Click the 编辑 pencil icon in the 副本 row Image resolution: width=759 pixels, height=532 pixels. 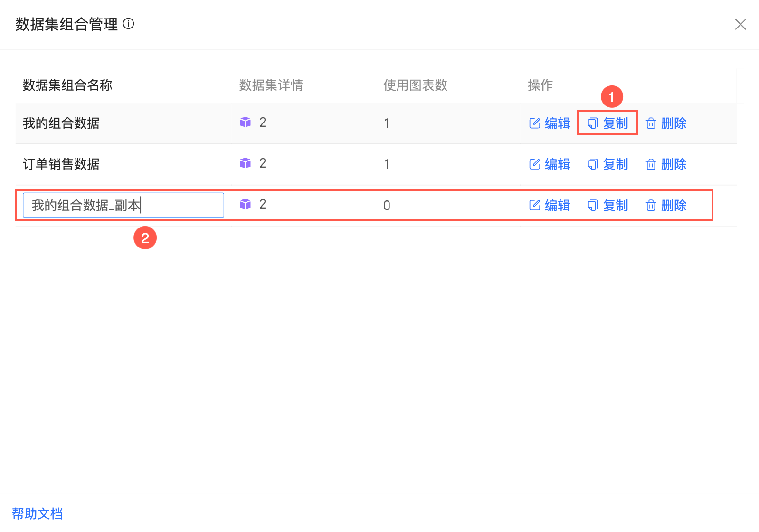click(x=535, y=205)
